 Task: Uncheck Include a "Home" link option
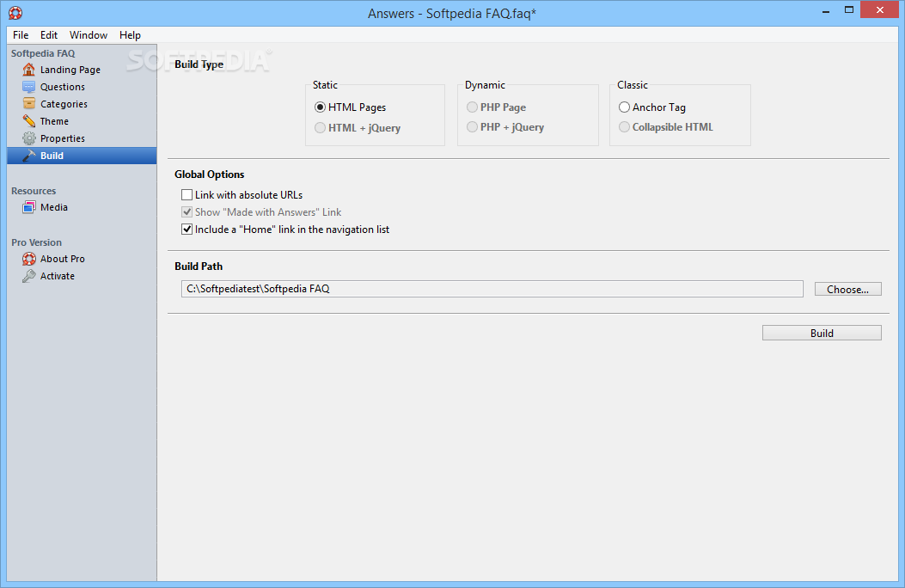pos(187,230)
